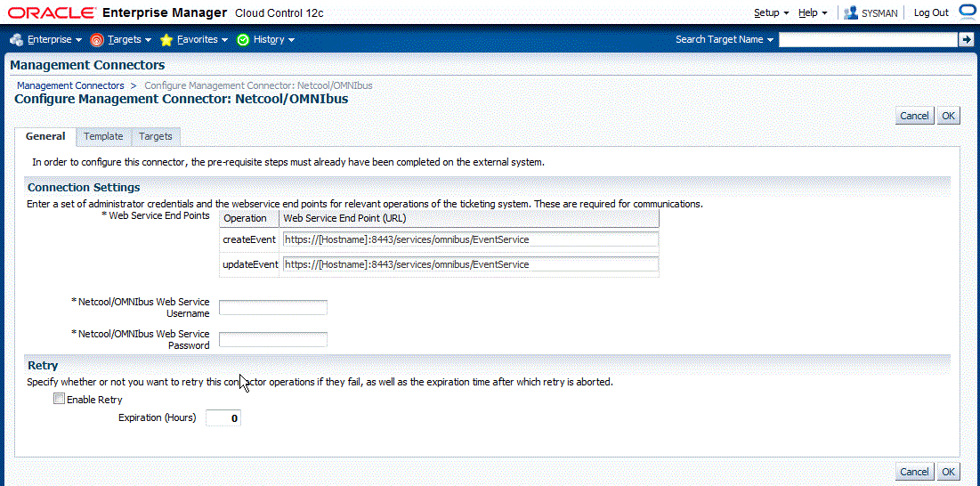Enable the Enable Retry checkbox
The height and width of the screenshot is (486, 980).
(x=59, y=399)
